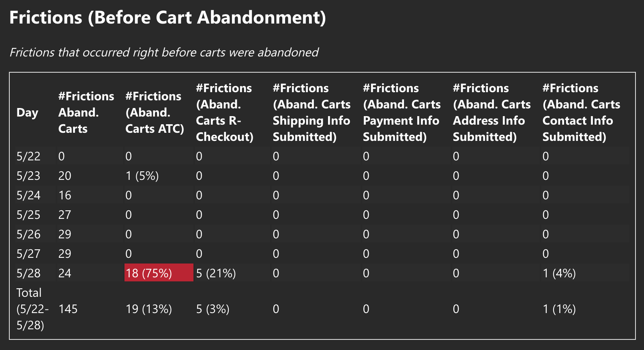Select the Address Info Submitted column header

[x=492, y=112]
